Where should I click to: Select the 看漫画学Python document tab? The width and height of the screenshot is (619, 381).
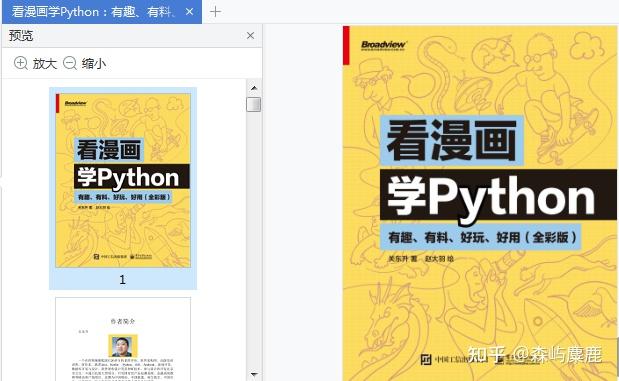tap(102, 12)
